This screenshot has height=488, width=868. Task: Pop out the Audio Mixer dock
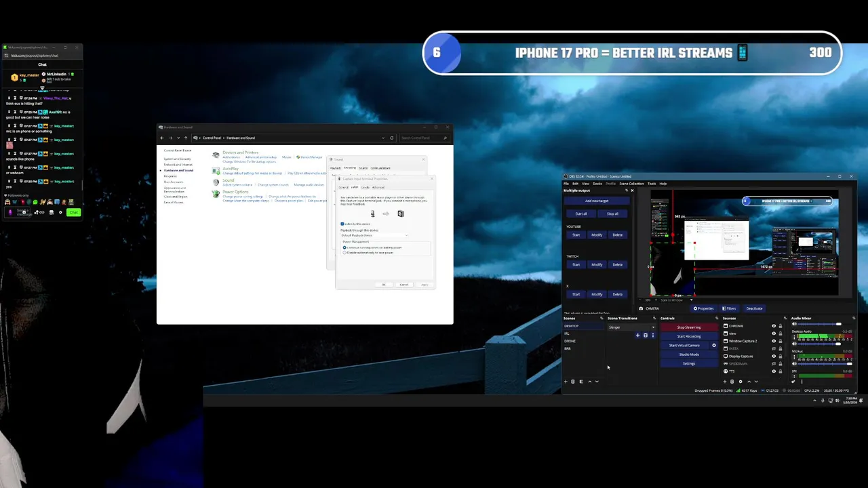854,318
